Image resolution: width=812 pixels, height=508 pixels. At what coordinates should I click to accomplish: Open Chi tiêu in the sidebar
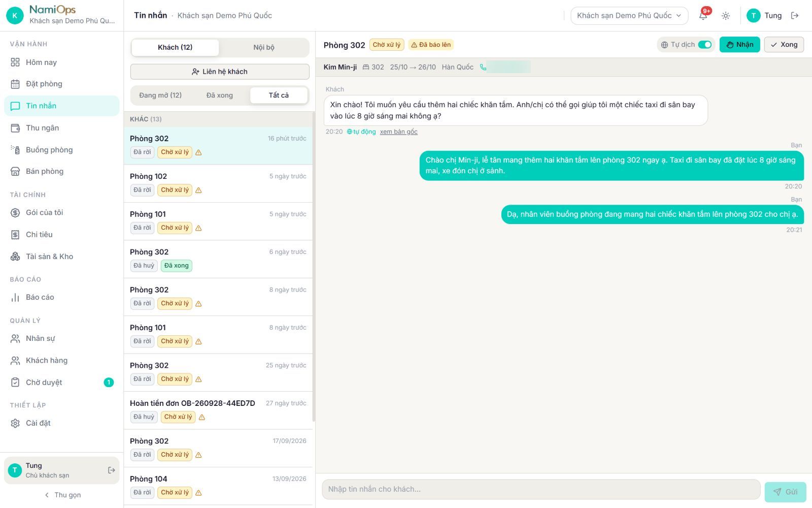(62, 235)
